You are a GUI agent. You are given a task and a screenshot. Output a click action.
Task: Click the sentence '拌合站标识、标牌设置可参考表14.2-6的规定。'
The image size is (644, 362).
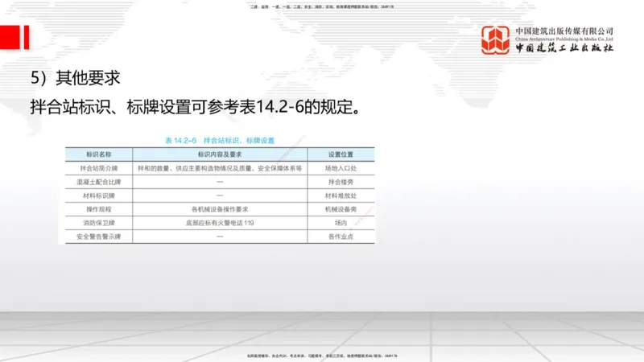click(196, 107)
